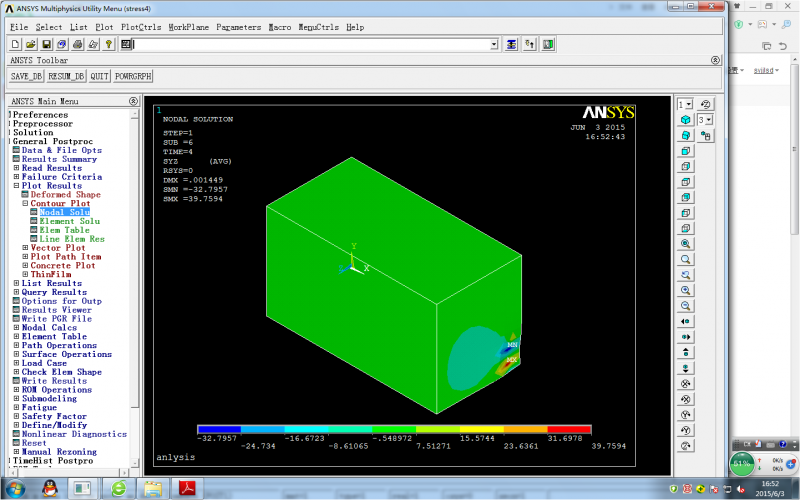Expand the Query Results node
800x500 pixels.
pos(16,292)
